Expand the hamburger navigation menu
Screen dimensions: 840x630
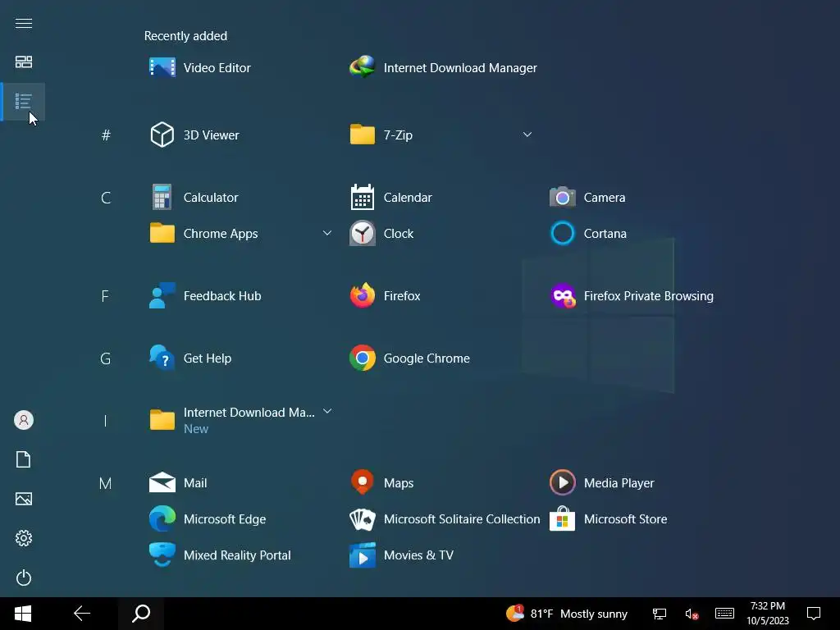click(x=24, y=23)
